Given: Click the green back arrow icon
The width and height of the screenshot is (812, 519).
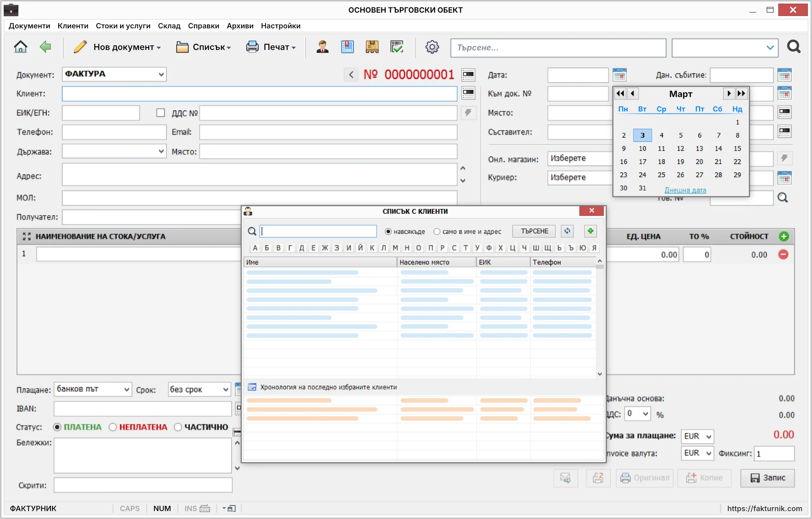Looking at the screenshot, I should (x=45, y=47).
